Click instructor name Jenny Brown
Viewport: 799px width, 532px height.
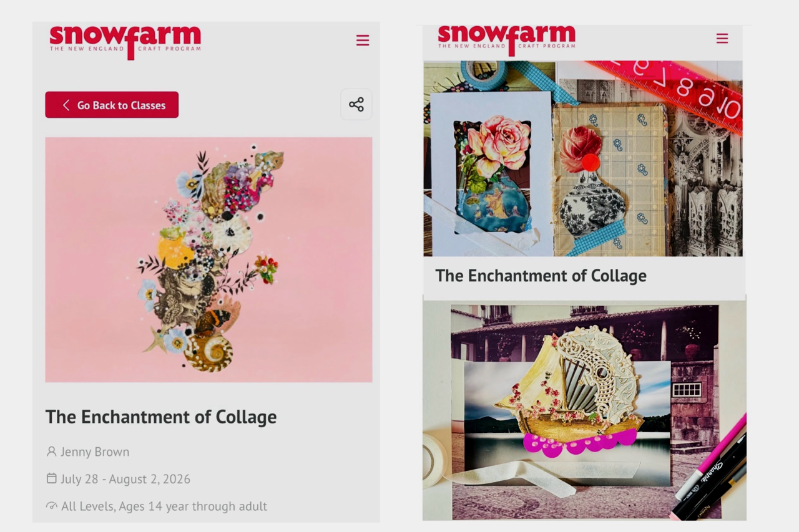95,452
